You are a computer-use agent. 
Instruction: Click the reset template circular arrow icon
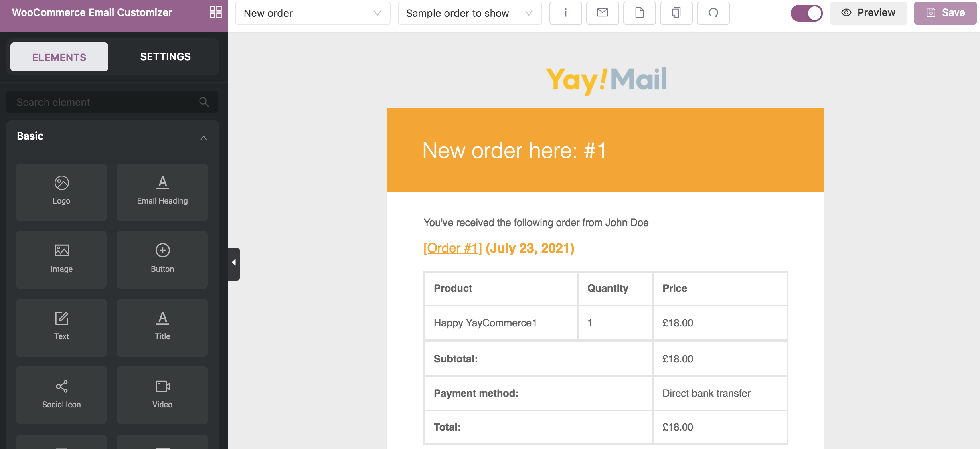[713, 13]
